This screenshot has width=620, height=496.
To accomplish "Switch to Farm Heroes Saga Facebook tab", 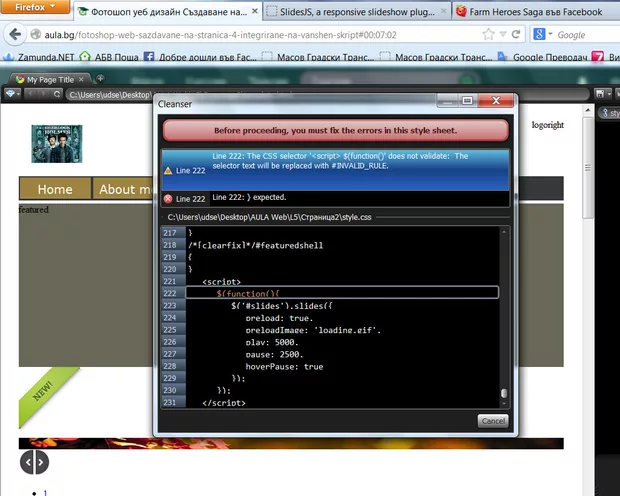I will pos(535,12).
